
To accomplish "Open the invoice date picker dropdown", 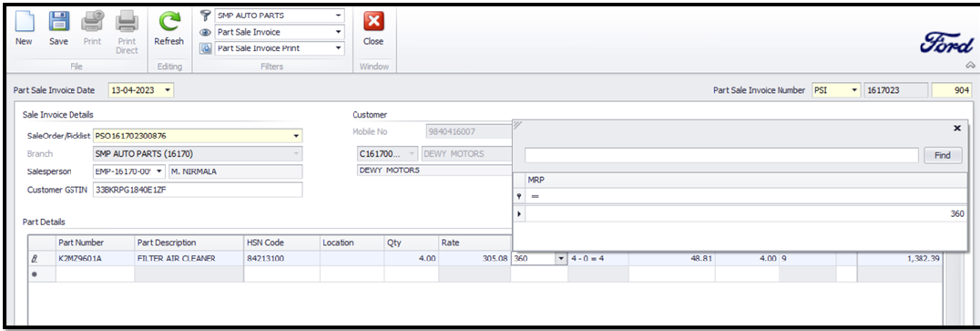I will tap(168, 90).
